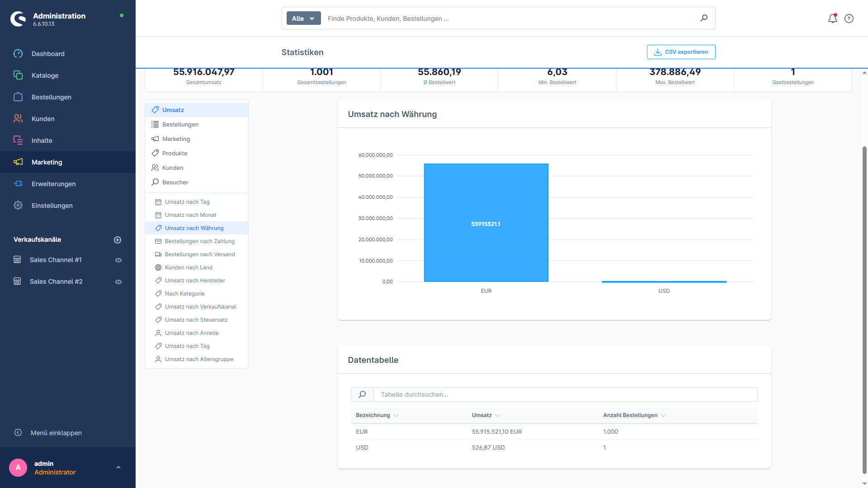Viewport: 868px width, 488px height.
Task: Click the search magnifier in Datentabelle
Action: coord(362,394)
